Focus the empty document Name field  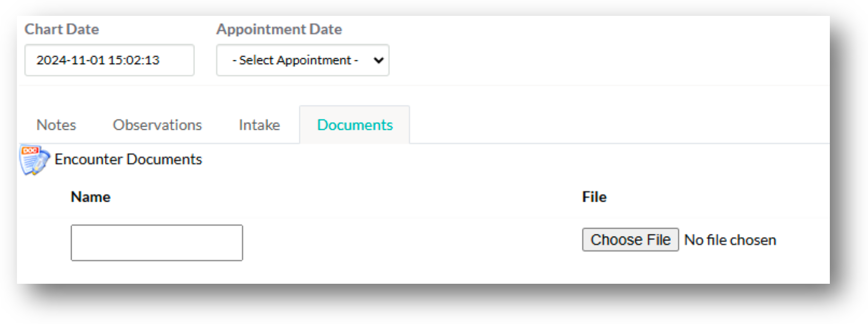tap(156, 242)
